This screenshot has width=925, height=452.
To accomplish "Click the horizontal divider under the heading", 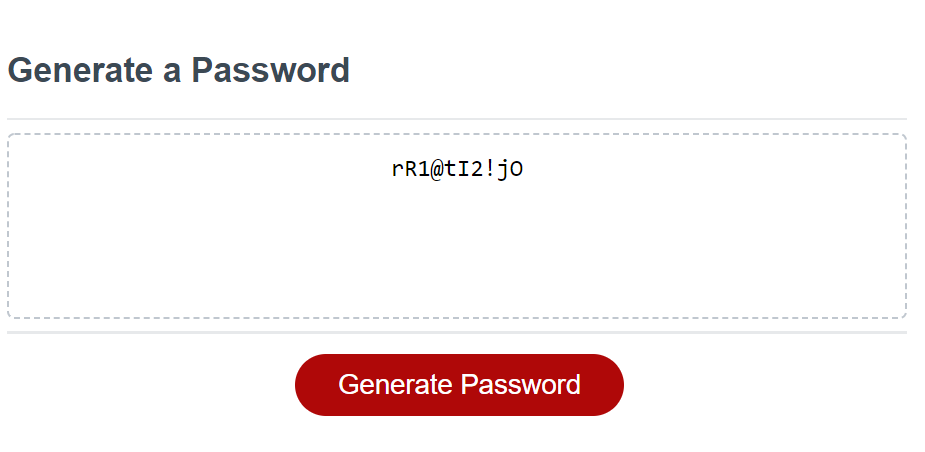I will pos(457,119).
